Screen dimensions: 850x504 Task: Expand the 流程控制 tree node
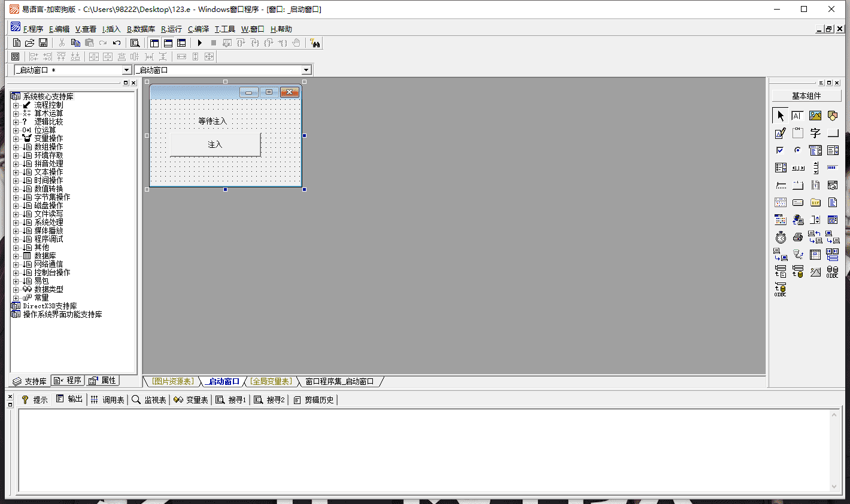(x=16, y=105)
